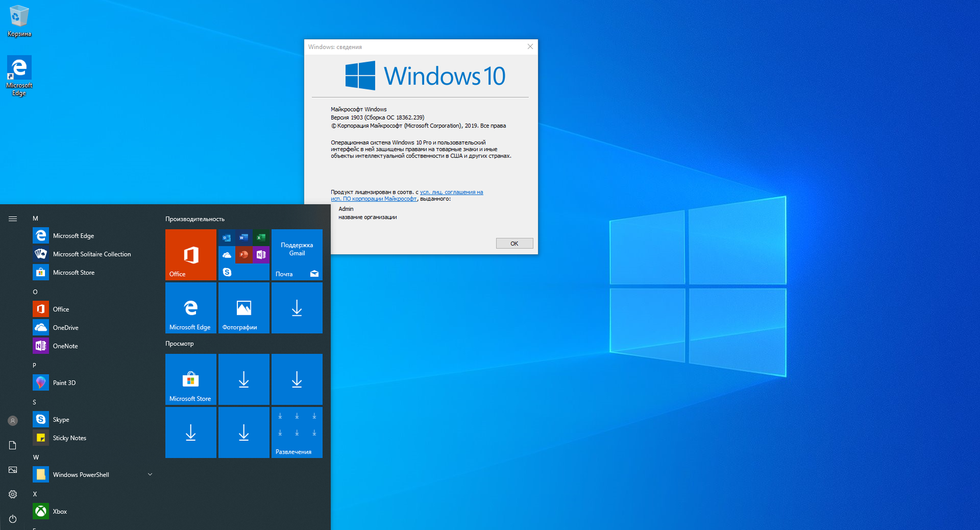Click the Admin licensee name text
The height and width of the screenshot is (530, 980).
pos(346,209)
